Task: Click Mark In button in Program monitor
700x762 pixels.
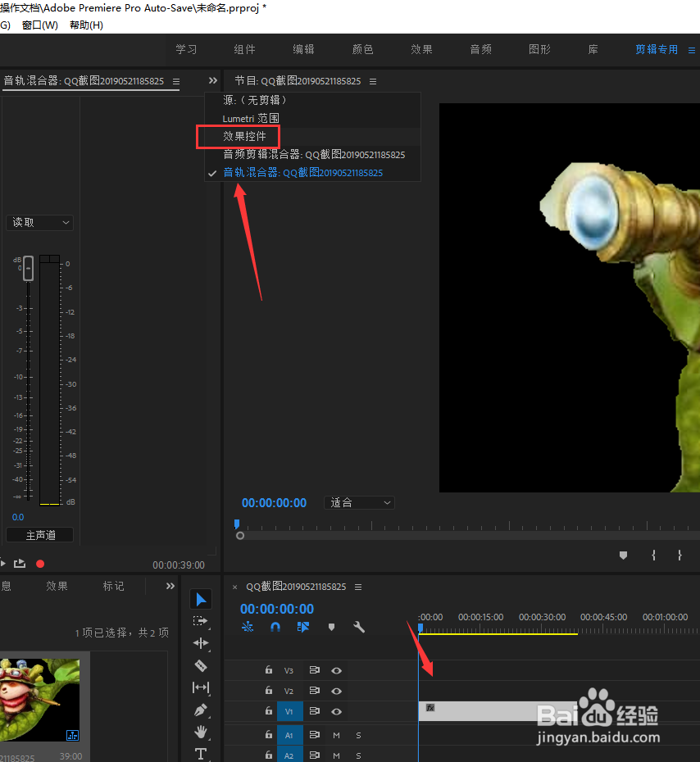Action: (x=653, y=555)
